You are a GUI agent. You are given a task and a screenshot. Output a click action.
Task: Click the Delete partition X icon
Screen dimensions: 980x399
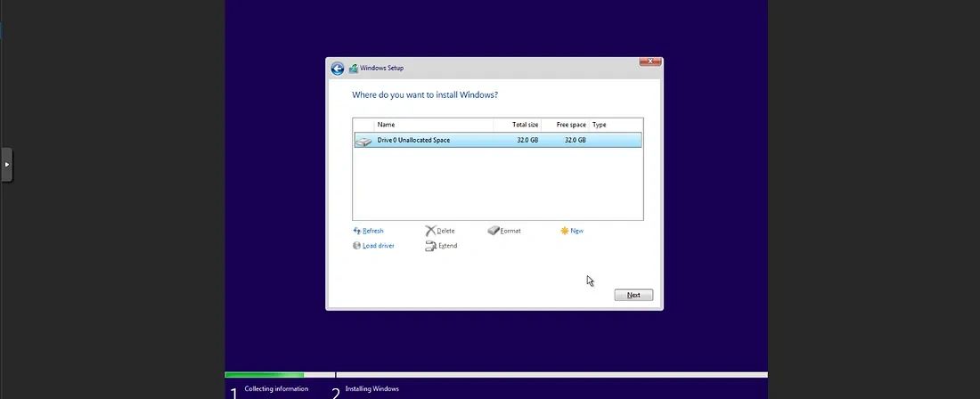(430, 231)
